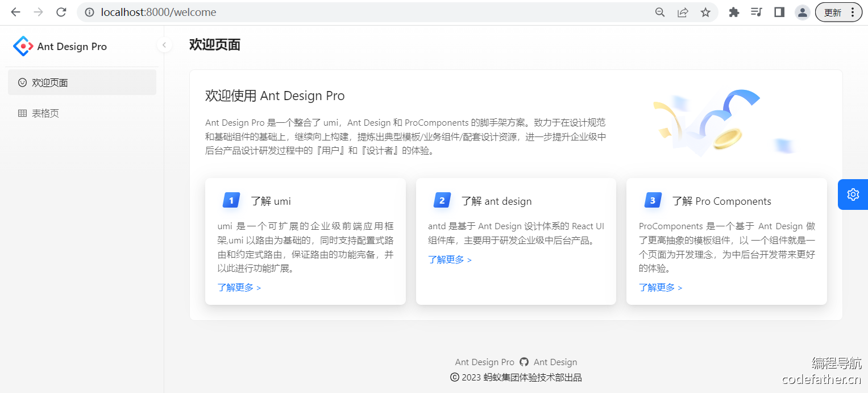Open the 表格页 menu item
This screenshot has height=393, width=868.
[82, 113]
